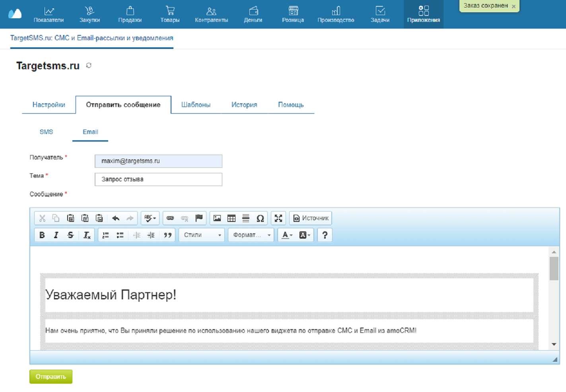The width and height of the screenshot is (566, 392).
Task: Decrease the indent
Action: [x=136, y=235]
